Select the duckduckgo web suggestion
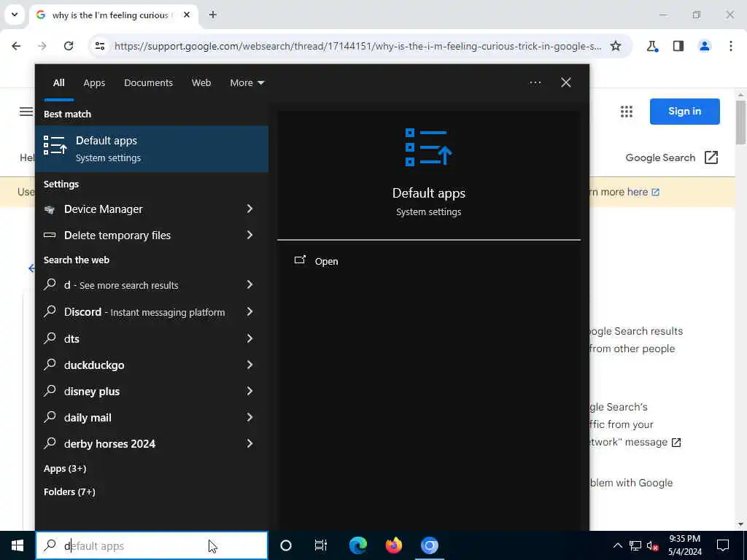The image size is (747, 560). pos(136,365)
